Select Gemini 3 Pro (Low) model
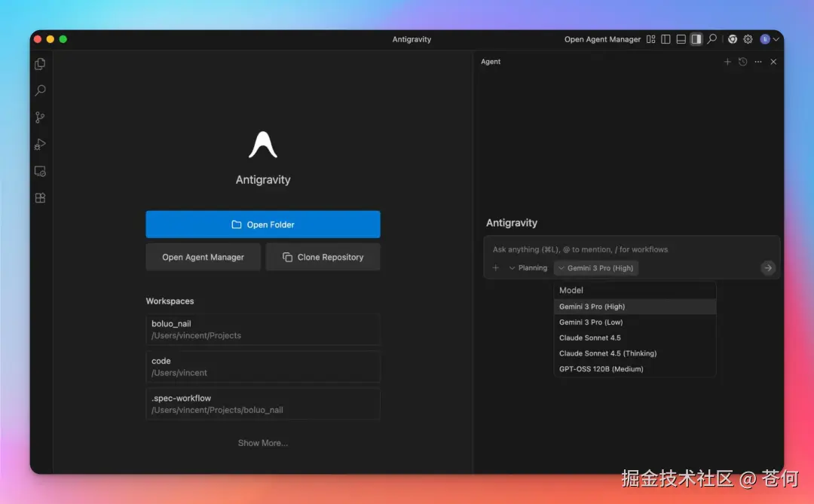This screenshot has width=814, height=504. [x=635, y=322]
